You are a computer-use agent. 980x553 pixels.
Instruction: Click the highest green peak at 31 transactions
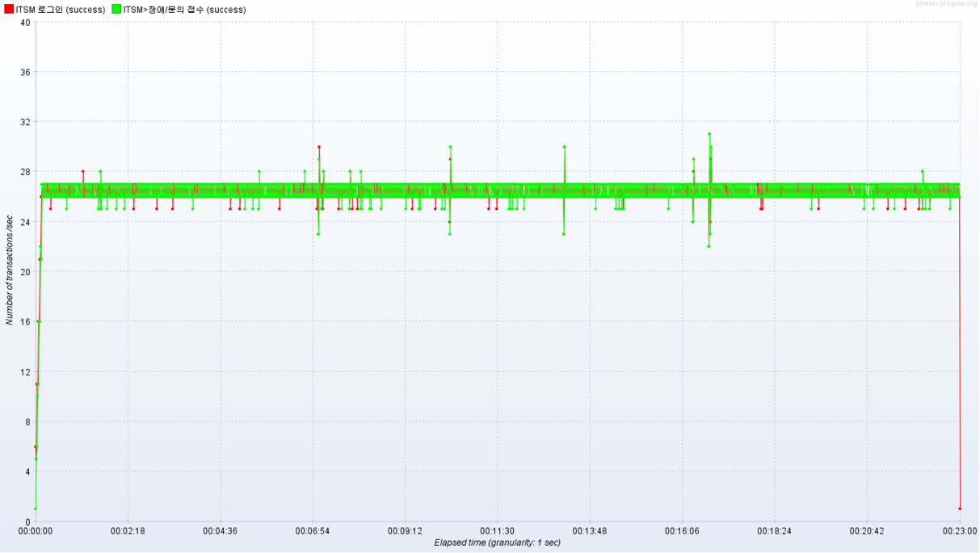[709, 134]
